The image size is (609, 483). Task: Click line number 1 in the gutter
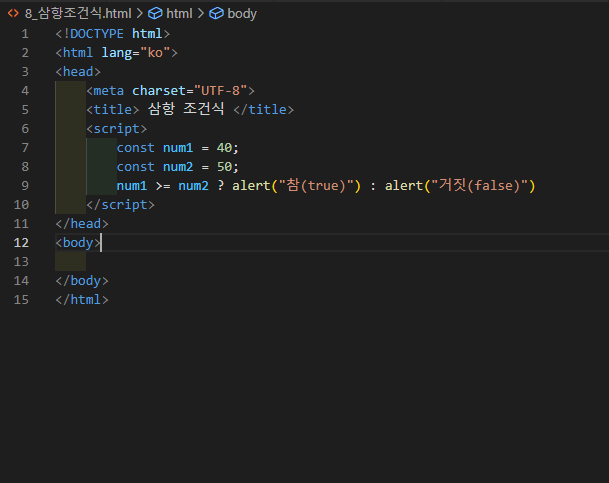(x=25, y=34)
